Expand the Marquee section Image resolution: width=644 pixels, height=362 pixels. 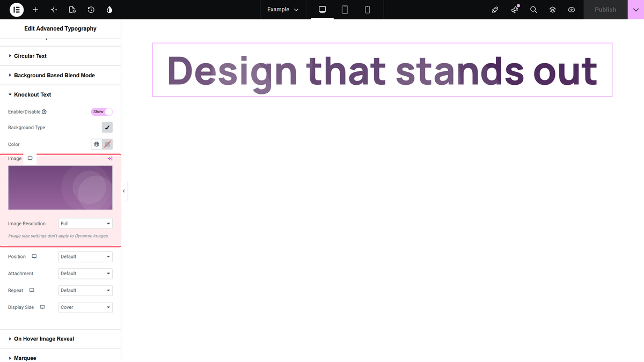pyautogui.click(x=61, y=358)
